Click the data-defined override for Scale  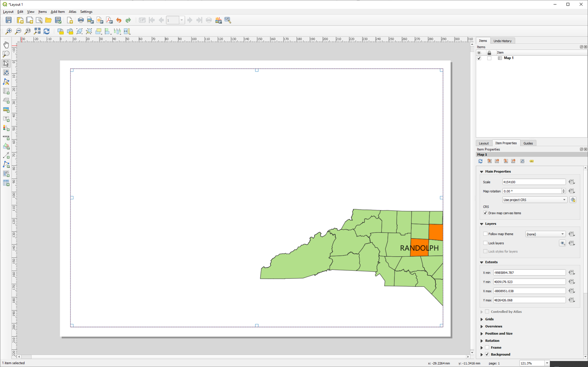click(572, 181)
